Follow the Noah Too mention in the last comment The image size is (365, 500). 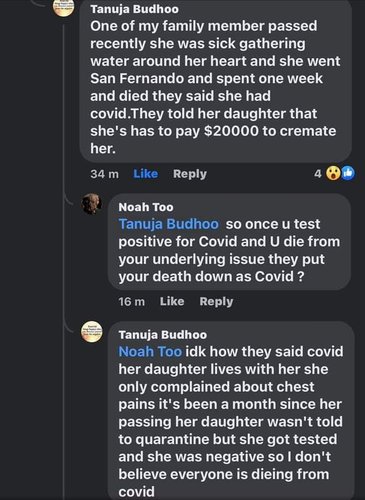pyautogui.click(x=150, y=352)
